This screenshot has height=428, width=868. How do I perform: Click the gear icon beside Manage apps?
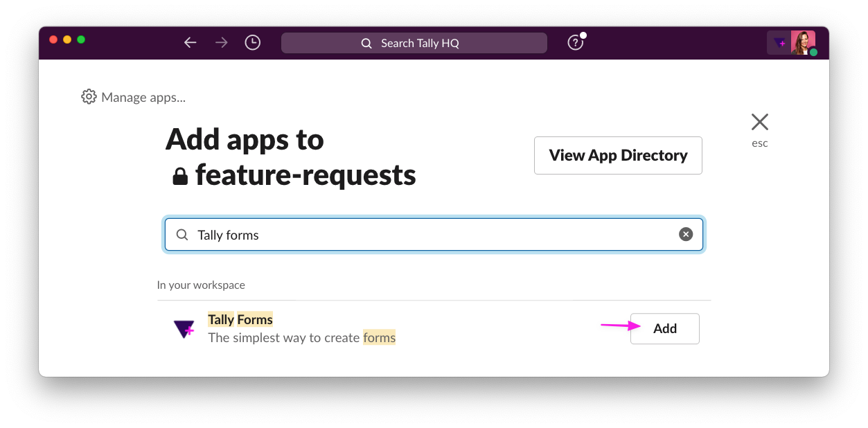pyautogui.click(x=89, y=97)
